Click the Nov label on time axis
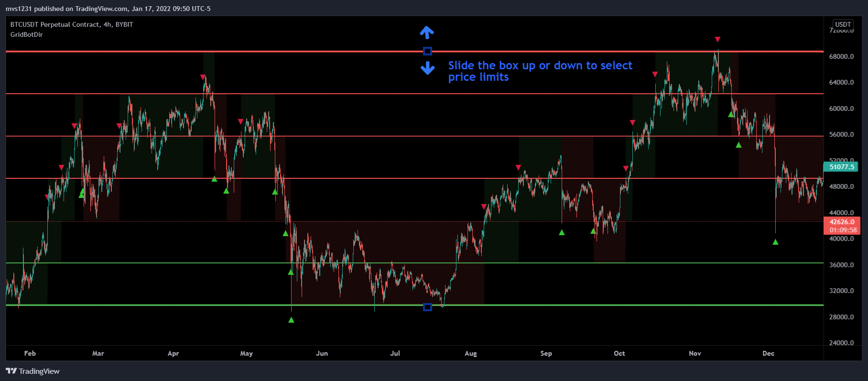This screenshot has height=381, width=868. tap(695, 353)
